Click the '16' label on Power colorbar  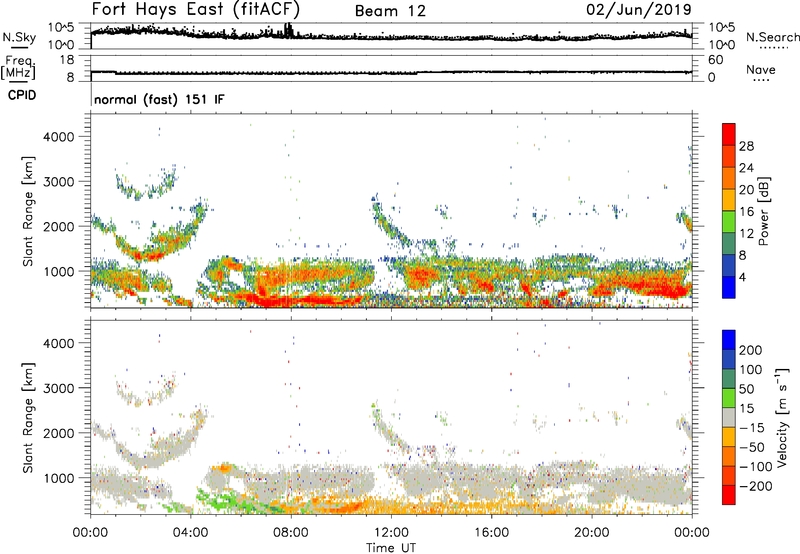[746, 212]
